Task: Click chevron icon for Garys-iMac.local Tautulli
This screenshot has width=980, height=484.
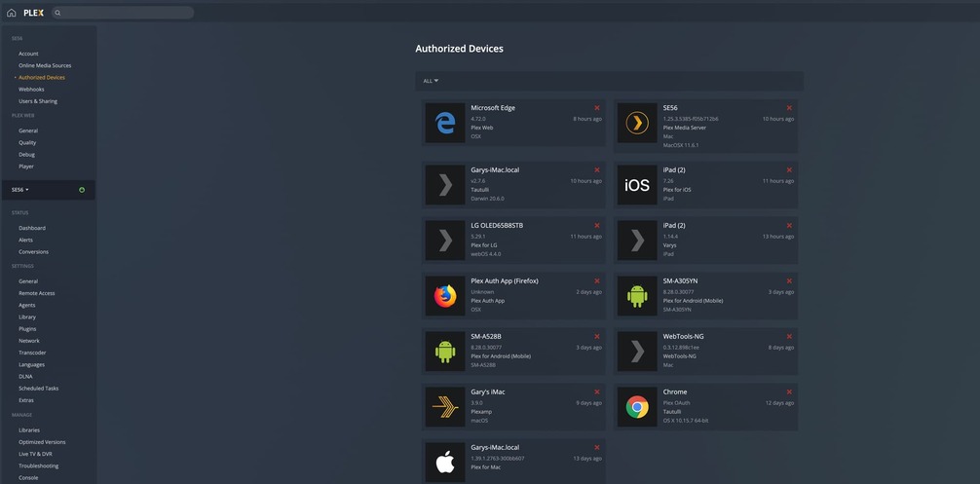Action: (x=445, y=185)
